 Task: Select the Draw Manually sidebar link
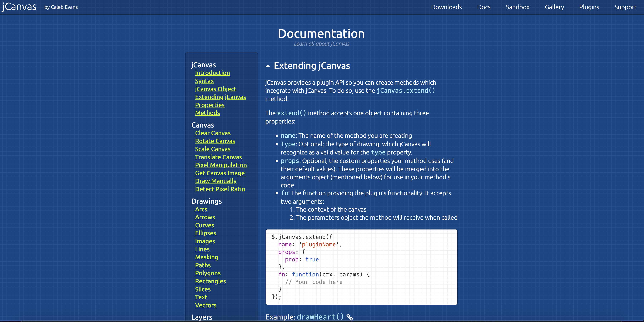coord(215,181)
